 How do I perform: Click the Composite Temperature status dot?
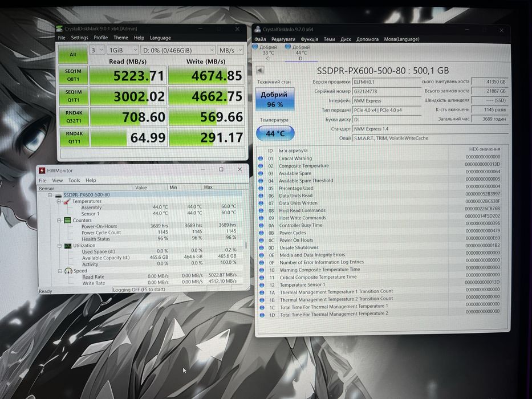pyautogui.click(x=261, y=166)
